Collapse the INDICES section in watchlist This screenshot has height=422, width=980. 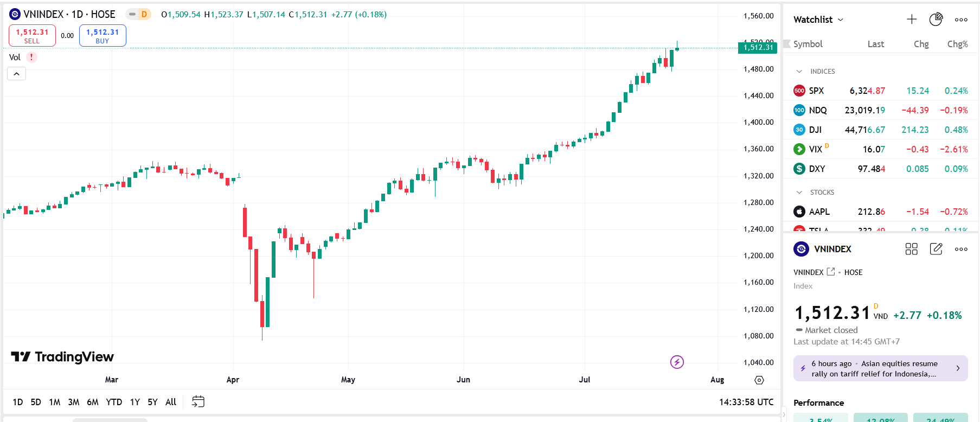pyautogui.click(x=799, y=72)
